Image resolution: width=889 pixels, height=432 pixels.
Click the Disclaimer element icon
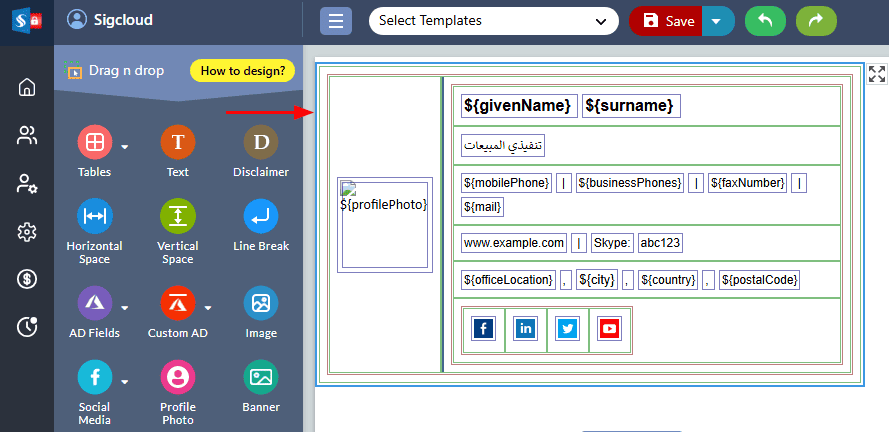coord(260,142)
